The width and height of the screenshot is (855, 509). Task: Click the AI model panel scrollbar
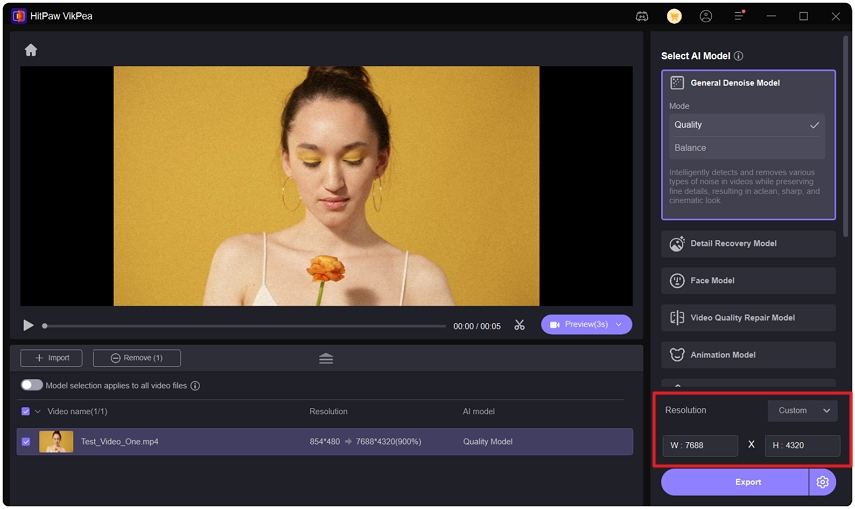846,136
